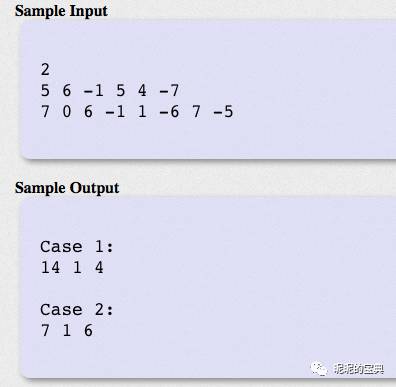Screen dimensions: 396x387
Task: Click the trailing 6 in Case 2 result
Action: coord(88,331)
